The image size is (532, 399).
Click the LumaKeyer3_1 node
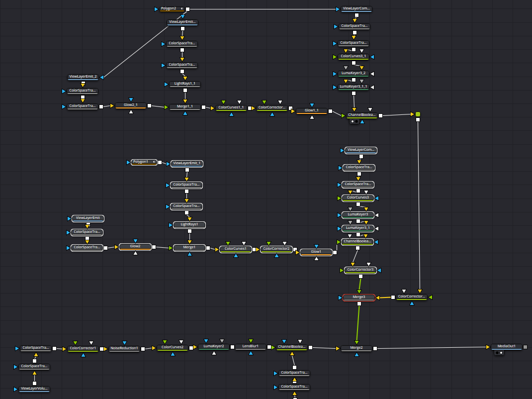[x=358, y=228]
